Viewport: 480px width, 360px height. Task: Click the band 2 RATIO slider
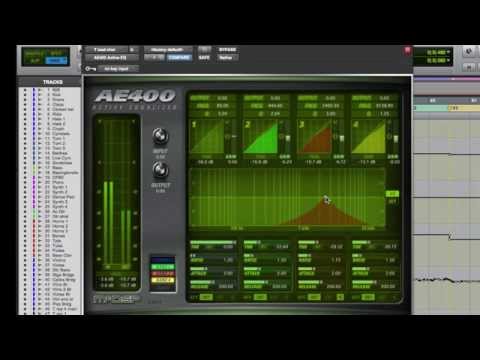(x=266, y=256)
